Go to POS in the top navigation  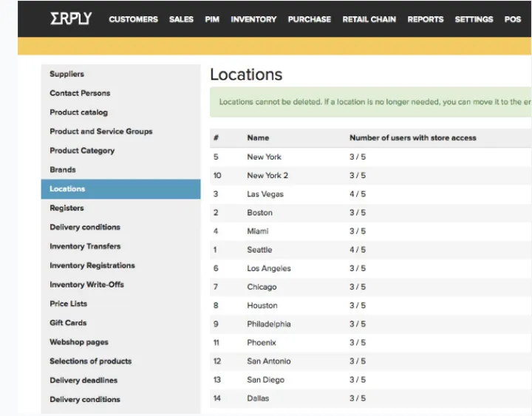[513, 19]
